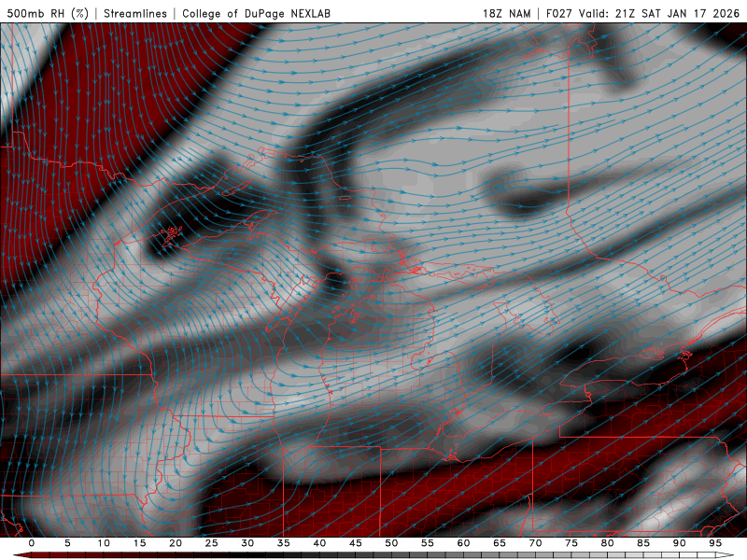
Task: Select the "55" humidity scale value
Action: tap(428, 543)
